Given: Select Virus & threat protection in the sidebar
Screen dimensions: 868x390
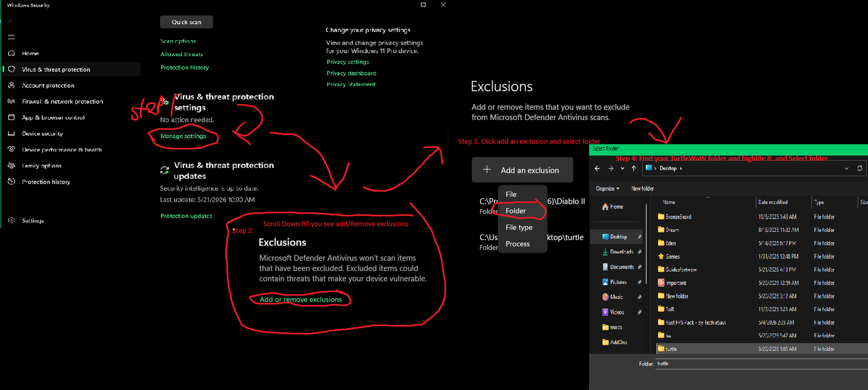Looking at the screenshot, I should (x=72, y=70).
